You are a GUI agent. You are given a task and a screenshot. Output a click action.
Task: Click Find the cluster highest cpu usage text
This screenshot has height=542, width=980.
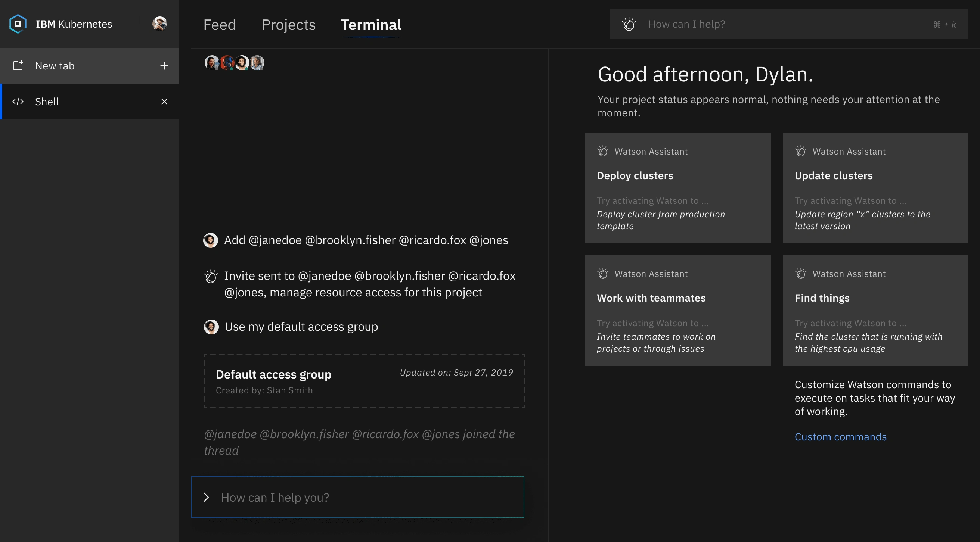point(869,342)
